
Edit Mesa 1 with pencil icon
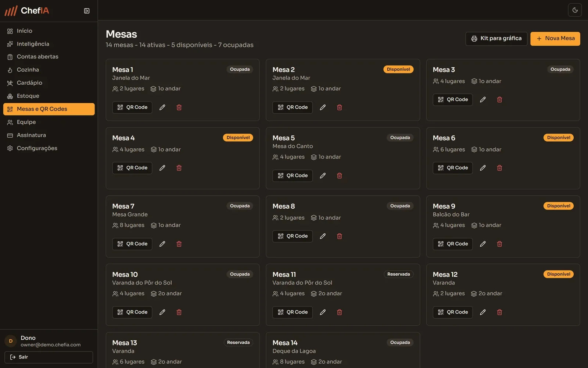[162, 107]
